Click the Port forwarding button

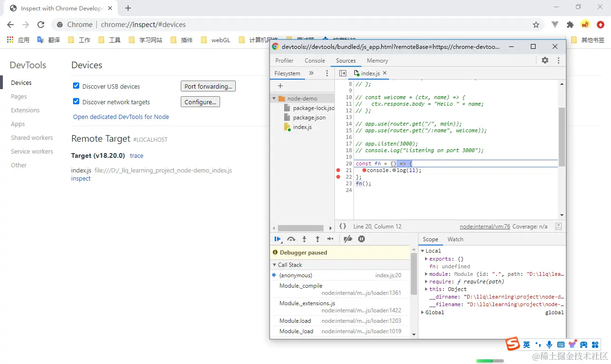tap(208, 86)
